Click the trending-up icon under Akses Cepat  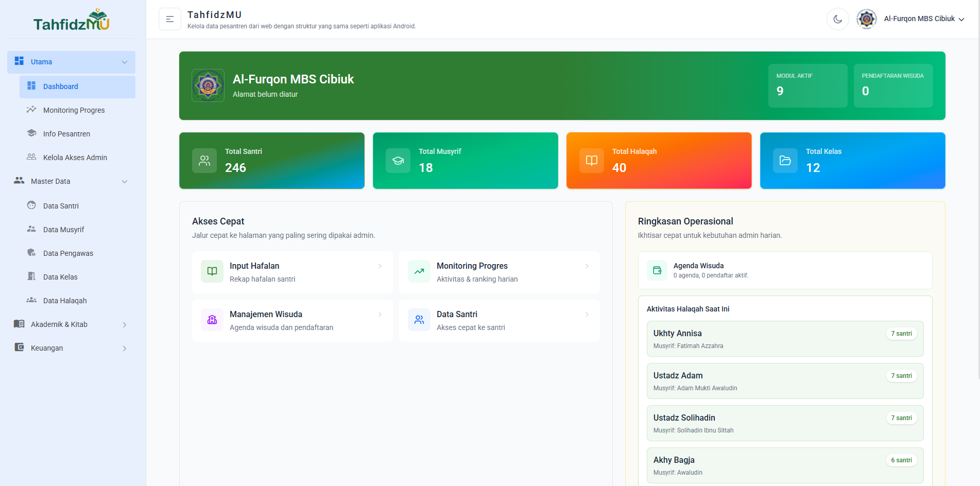[419, 271]
